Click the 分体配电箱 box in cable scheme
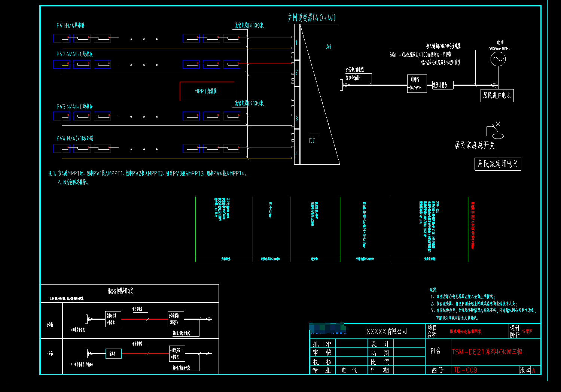Viewport: 561px width, 392px height. pos(113,319)
